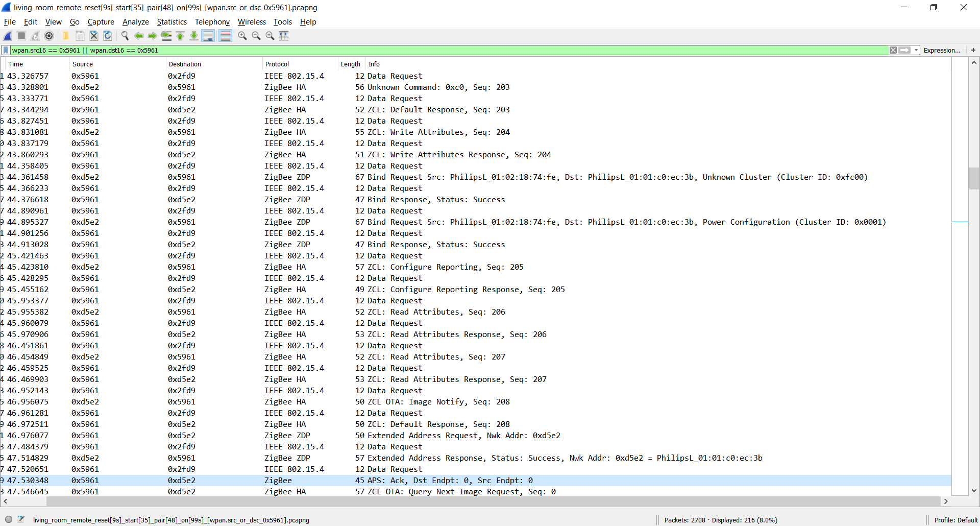This screenshot has width=980, height=526.
Task: Click into the display filter field
Action: click(449, 50)
